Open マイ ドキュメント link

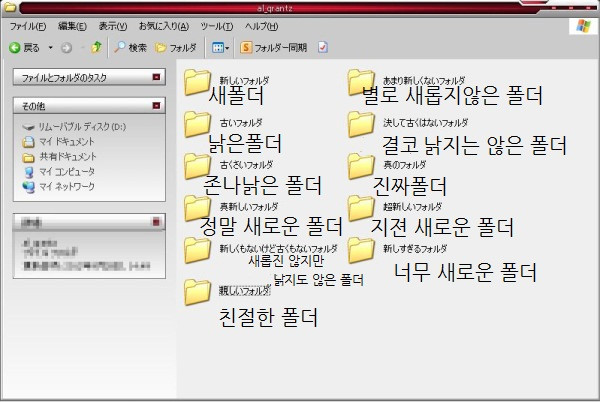tap(67, 142)
